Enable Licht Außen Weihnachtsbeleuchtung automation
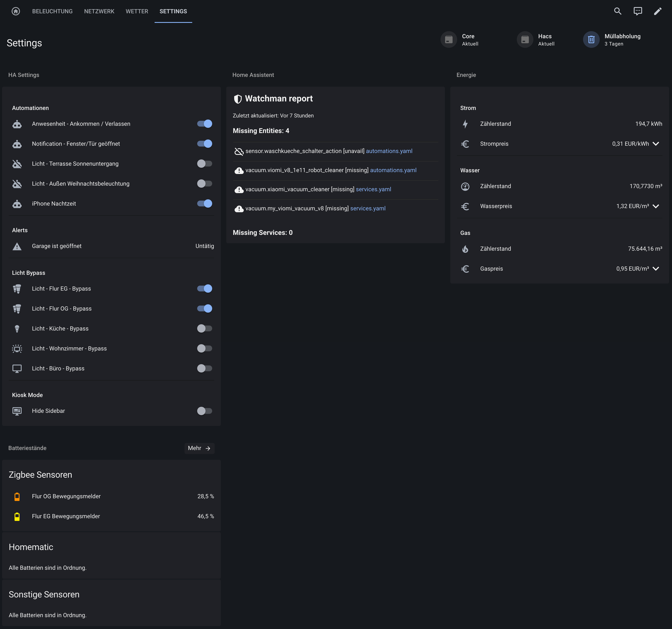Image resolution: width=672 pixels, height=629 pixels. (x=204, y=184)
